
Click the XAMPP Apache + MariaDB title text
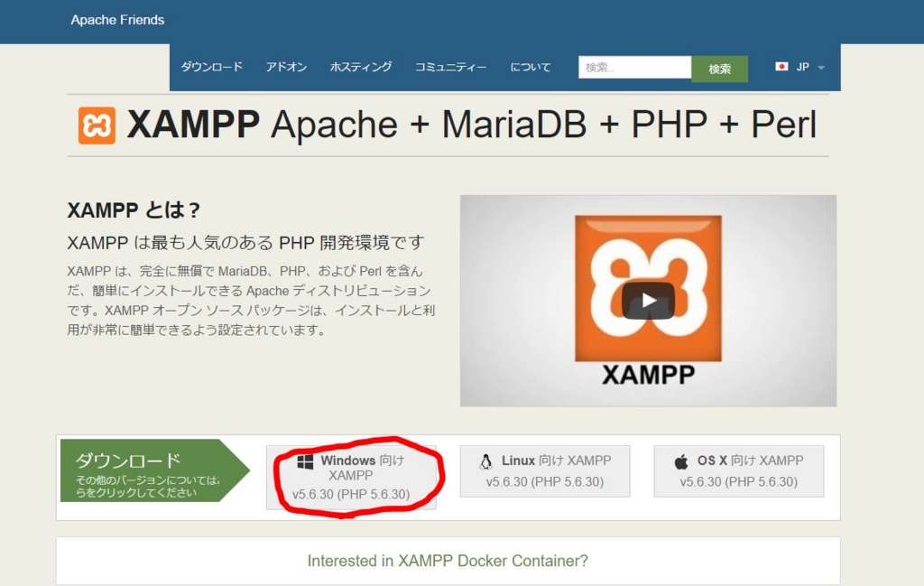471,125
